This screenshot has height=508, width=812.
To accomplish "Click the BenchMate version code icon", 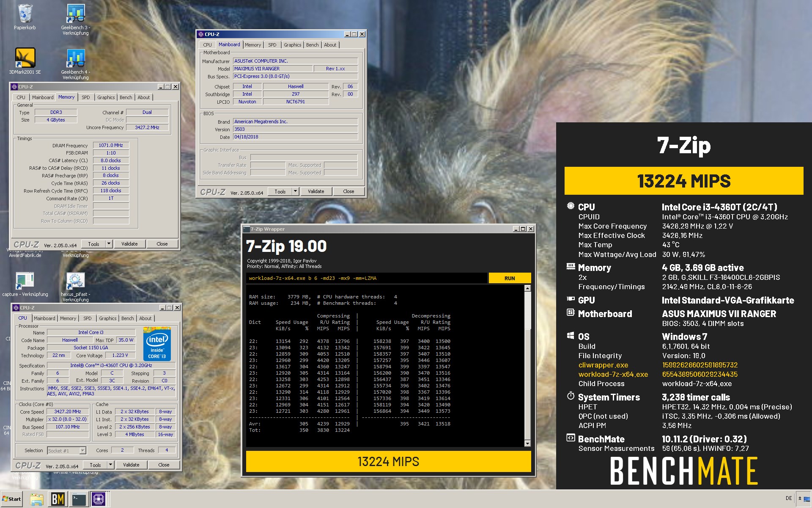I will [x=571, y=438].
